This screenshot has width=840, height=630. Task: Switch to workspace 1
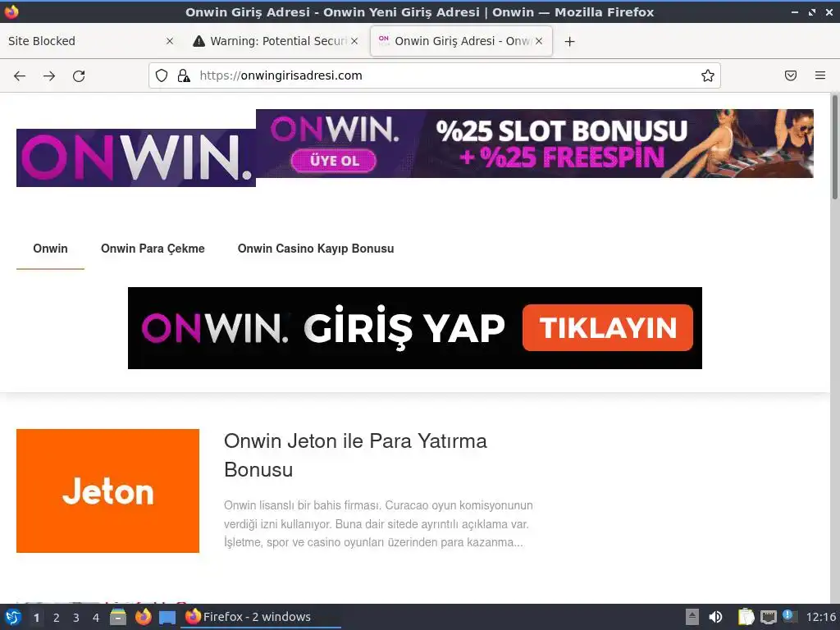tap(36, 618)
